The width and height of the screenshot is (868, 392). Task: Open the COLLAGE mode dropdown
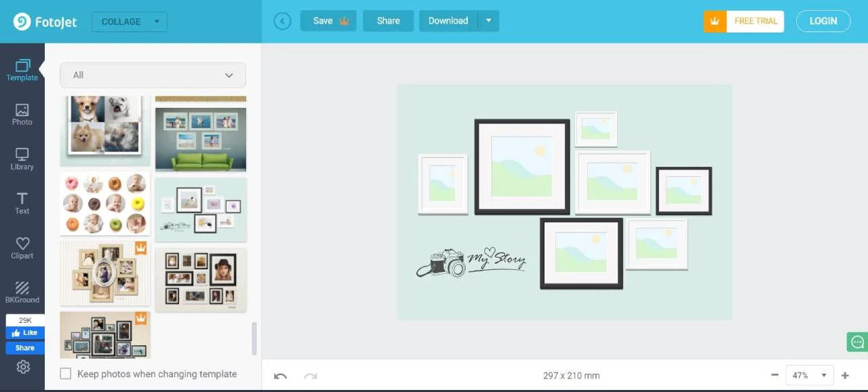[x=129, y=21]
